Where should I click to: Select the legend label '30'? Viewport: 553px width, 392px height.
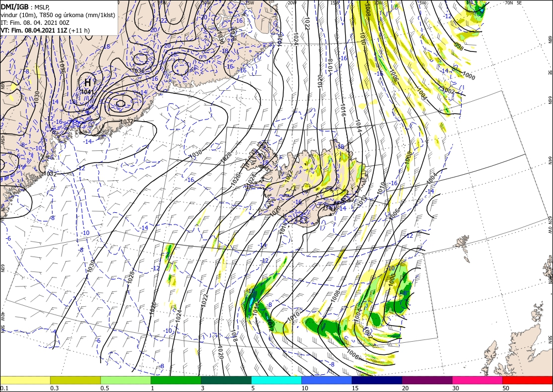coord(456,388)
